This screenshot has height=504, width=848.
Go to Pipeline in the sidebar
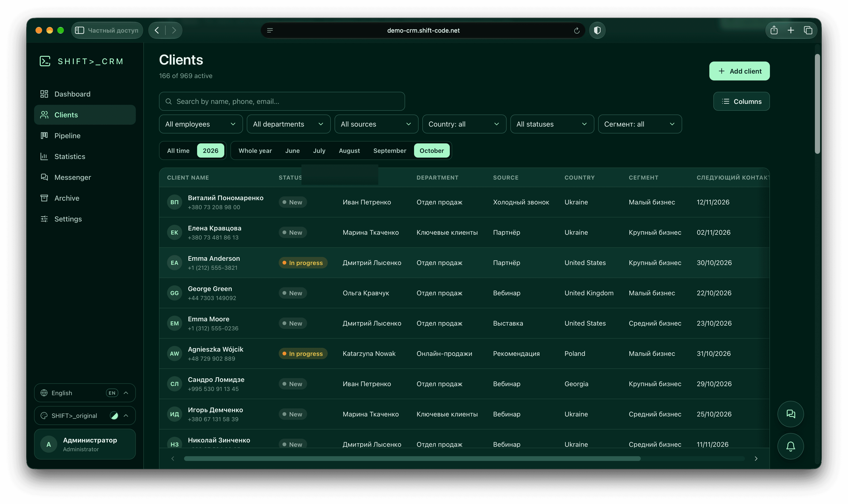[85, 136]
